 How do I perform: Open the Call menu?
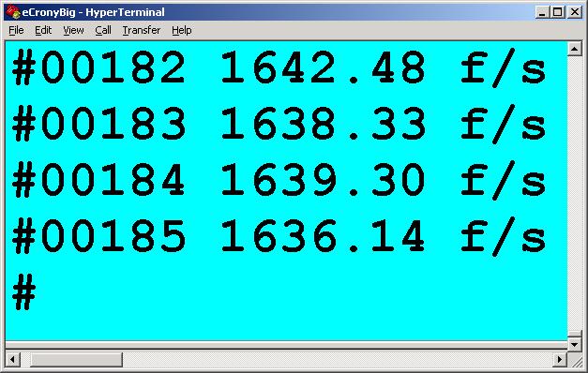(103, 30)
